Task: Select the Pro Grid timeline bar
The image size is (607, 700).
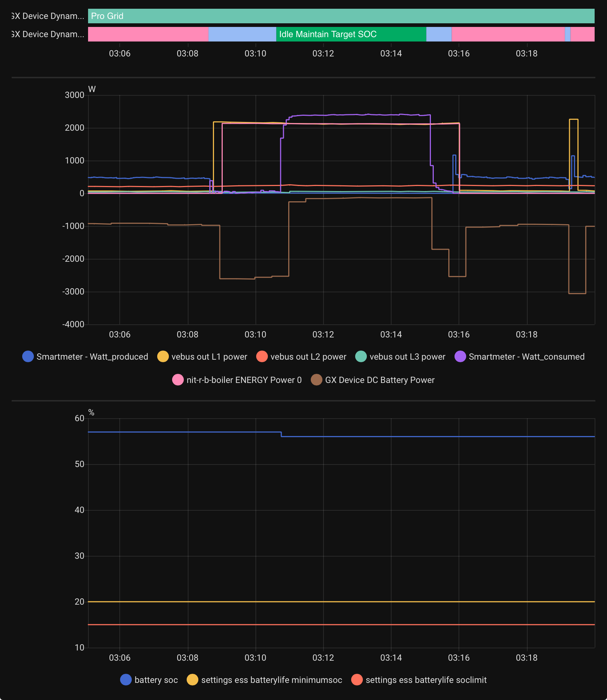Action: [341, 16]
